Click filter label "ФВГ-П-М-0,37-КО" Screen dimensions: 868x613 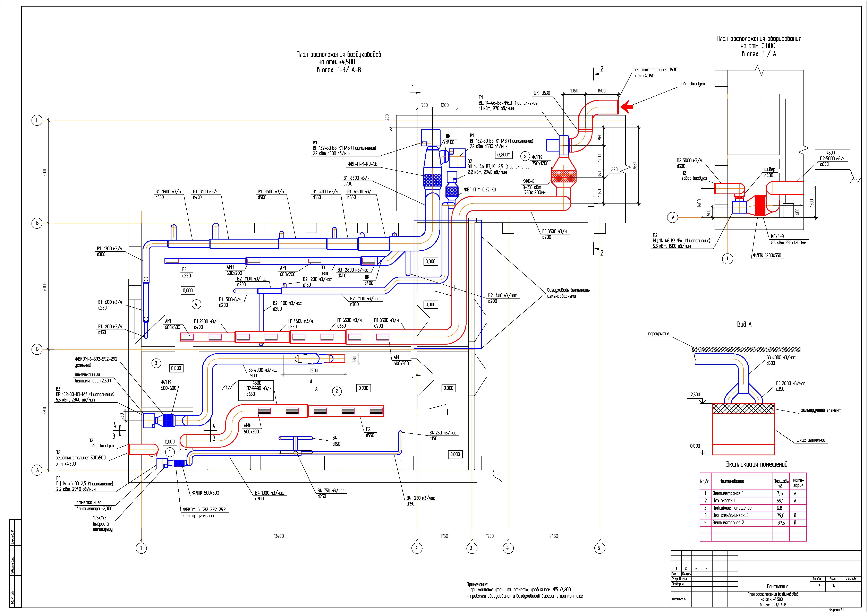click(x=480, y=190)
